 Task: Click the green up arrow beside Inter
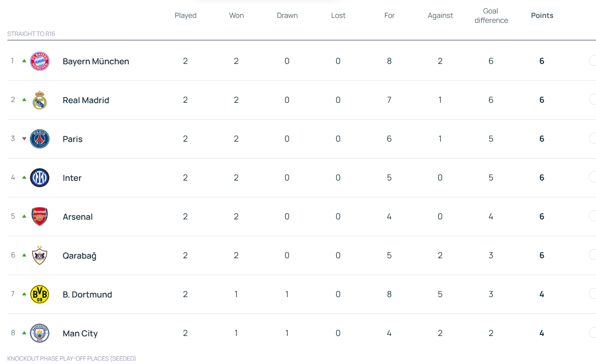click(x=24, y=178)
